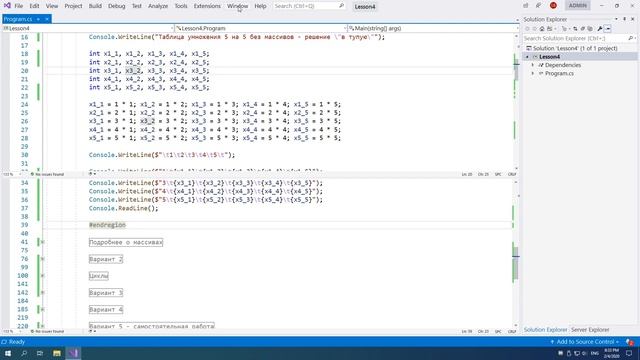640x360 pixels.
Task: Pin the Program.cs tab
Action: (x=38, y=19)
